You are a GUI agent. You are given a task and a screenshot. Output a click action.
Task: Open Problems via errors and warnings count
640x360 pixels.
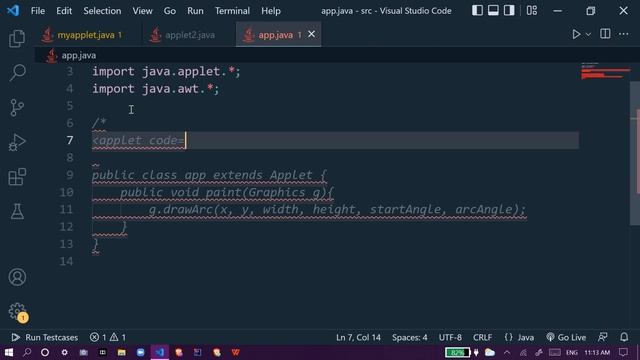(108, 338)
